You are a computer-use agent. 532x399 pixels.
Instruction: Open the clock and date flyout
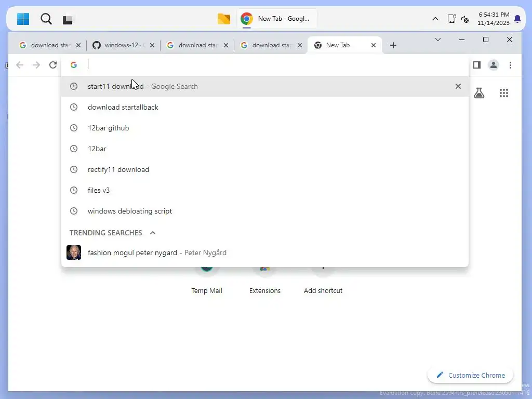pos(494,19)
